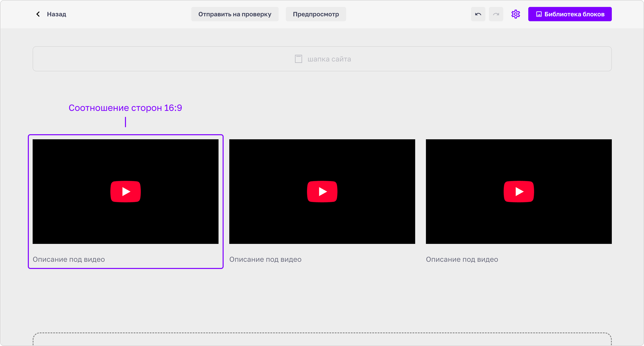Undo the last action

coord(478,14)
